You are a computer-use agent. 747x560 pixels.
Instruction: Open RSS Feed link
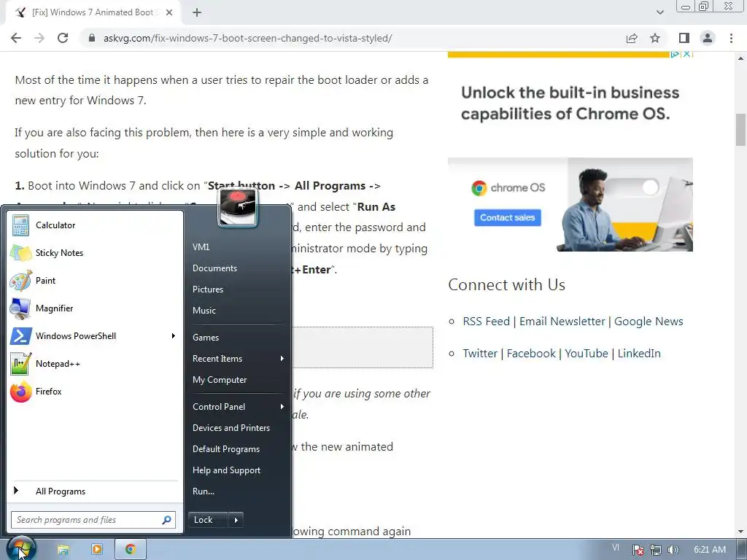486,322
